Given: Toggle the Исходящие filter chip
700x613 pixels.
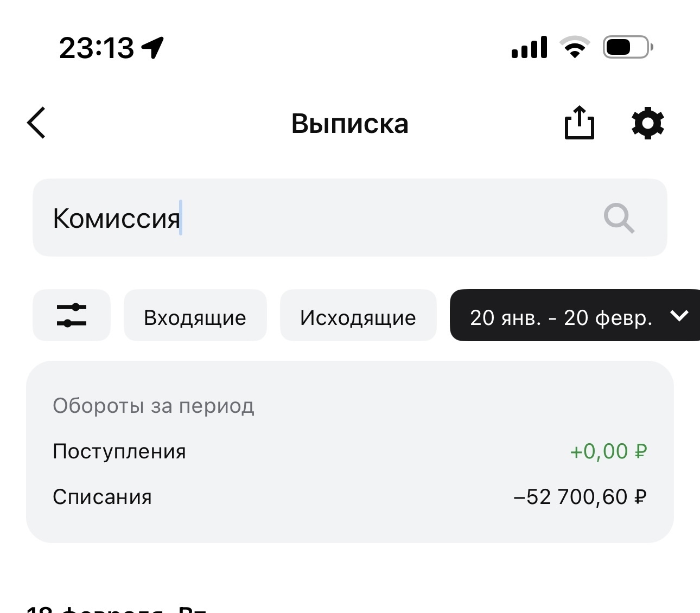Looking at the screenshot, I should point(358,315).
